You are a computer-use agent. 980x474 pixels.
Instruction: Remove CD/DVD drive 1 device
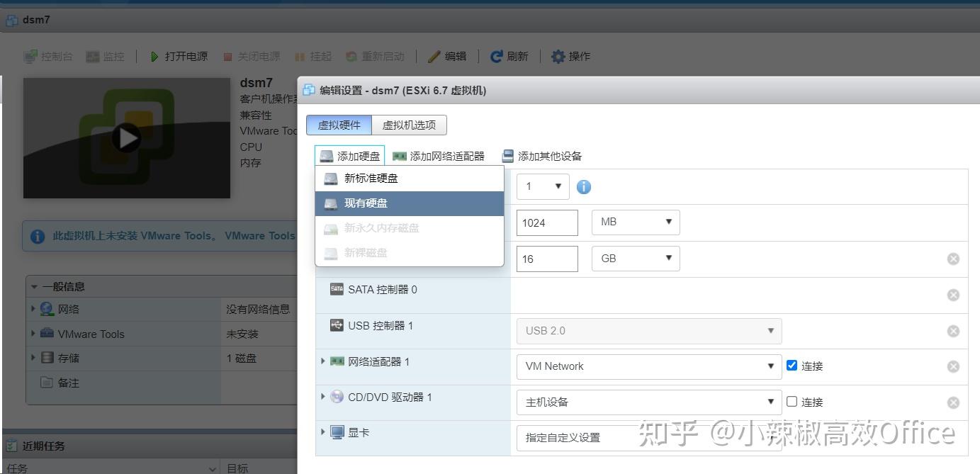pos(953,402)
